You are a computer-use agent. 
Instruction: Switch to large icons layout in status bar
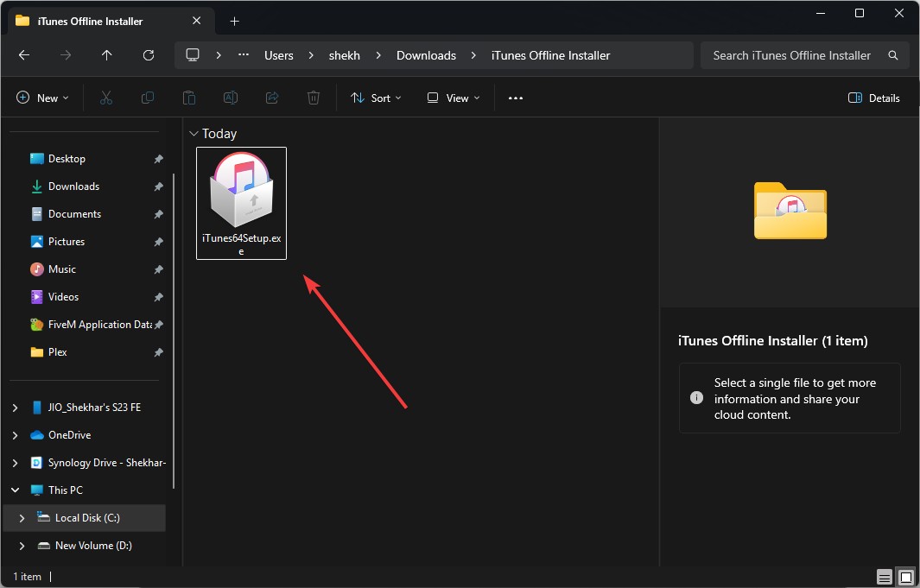(905, 577)
